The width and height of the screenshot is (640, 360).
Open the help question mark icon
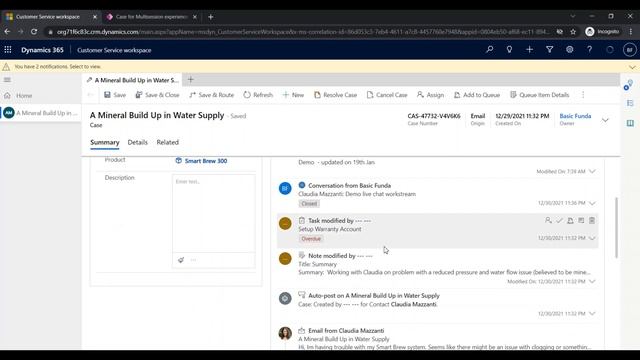point(589,50)
